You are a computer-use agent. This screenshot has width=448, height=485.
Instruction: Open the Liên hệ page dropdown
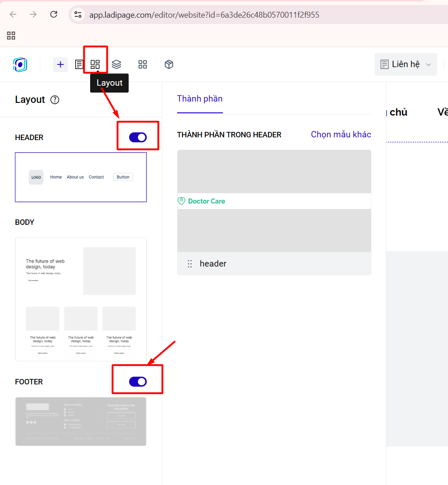pyautogui.click(x=405, y=64)
